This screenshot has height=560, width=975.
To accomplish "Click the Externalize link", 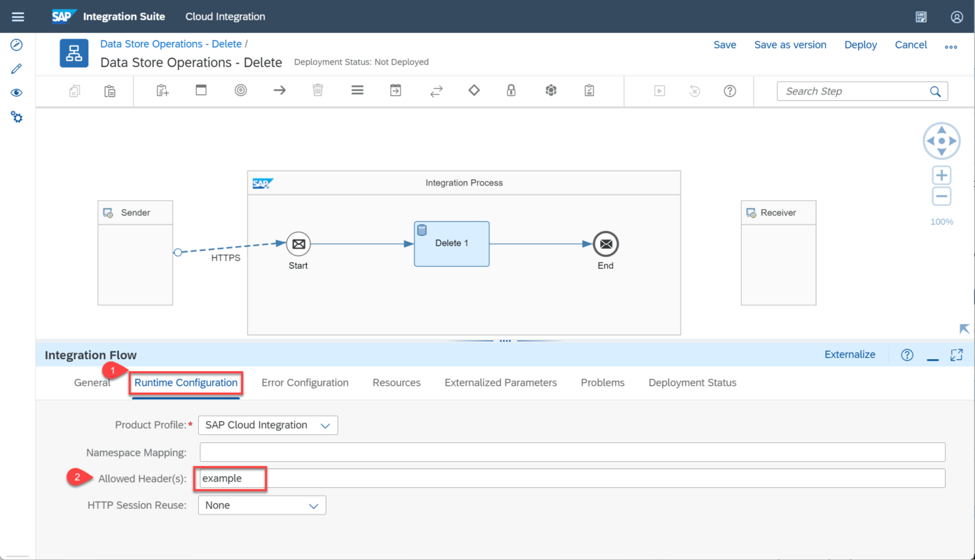I will pos(850,354).
